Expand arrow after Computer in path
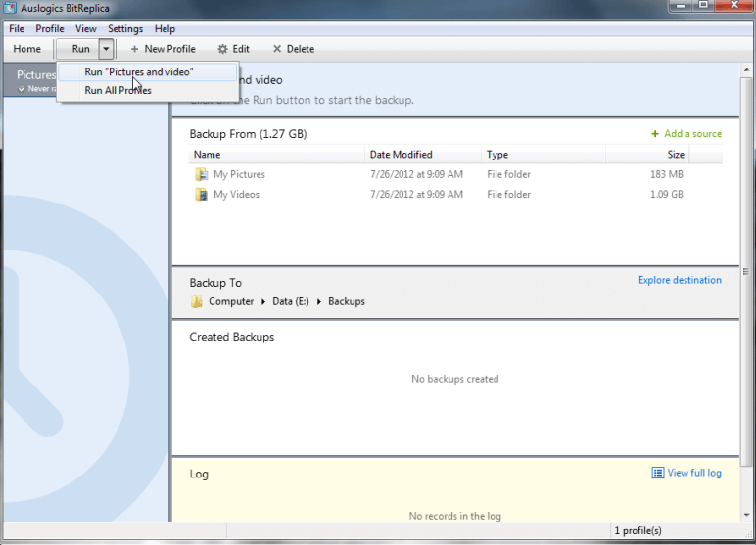The image size is (756, 545). coord(263,302)
